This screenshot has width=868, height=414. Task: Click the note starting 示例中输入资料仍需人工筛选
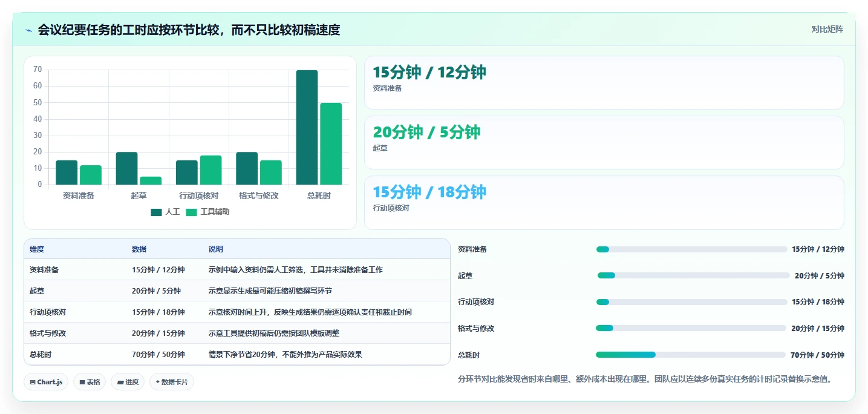(296, 270)
